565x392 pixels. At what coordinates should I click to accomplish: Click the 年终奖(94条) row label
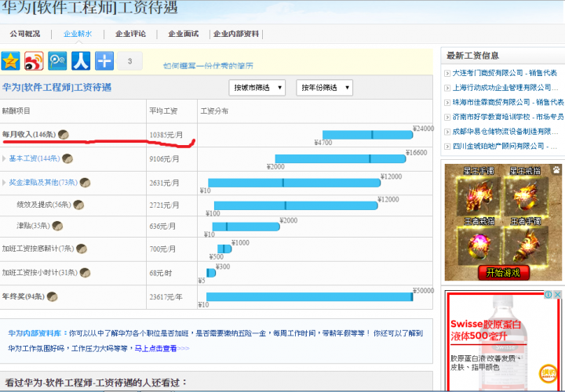click(x=24, y=296)
